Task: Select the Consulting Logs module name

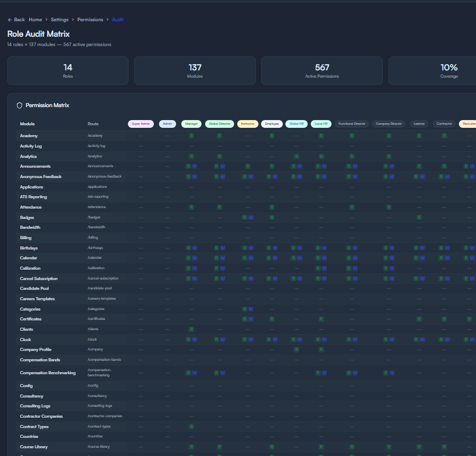Action: (x=35, y=406)
